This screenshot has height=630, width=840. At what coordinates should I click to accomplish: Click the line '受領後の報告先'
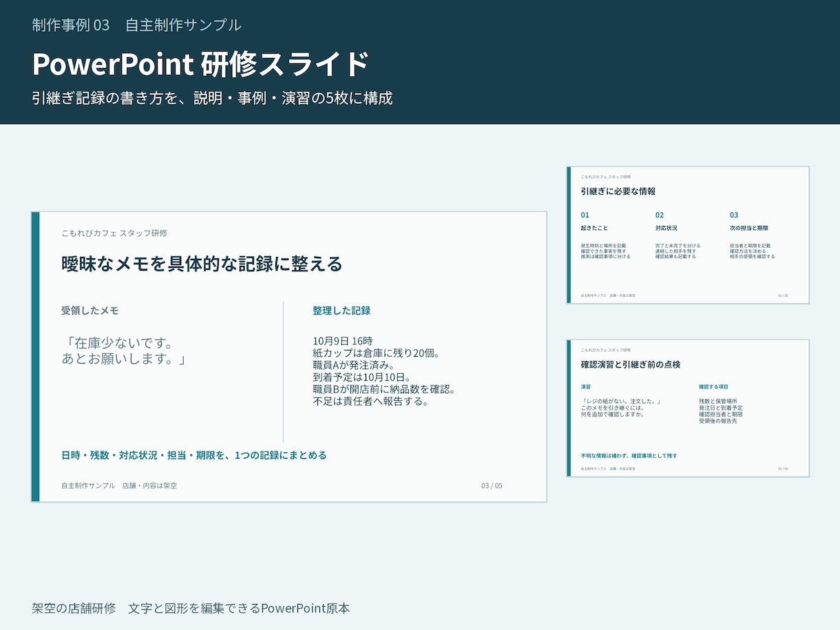(x=717, y=421)
